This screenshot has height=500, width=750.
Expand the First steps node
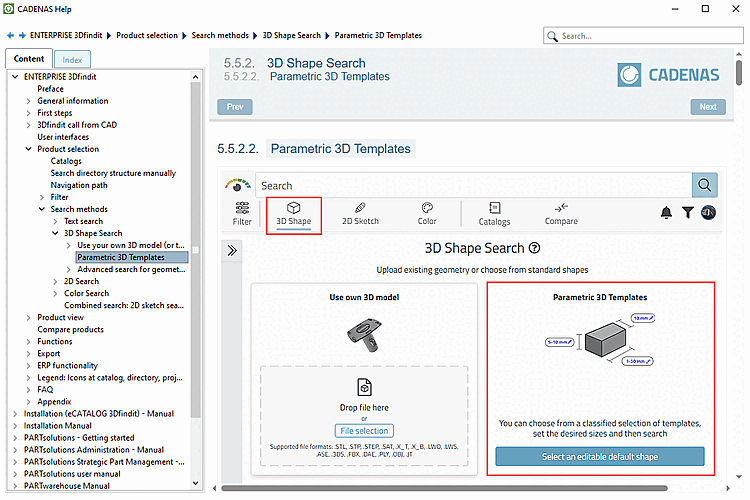(28, 113)
